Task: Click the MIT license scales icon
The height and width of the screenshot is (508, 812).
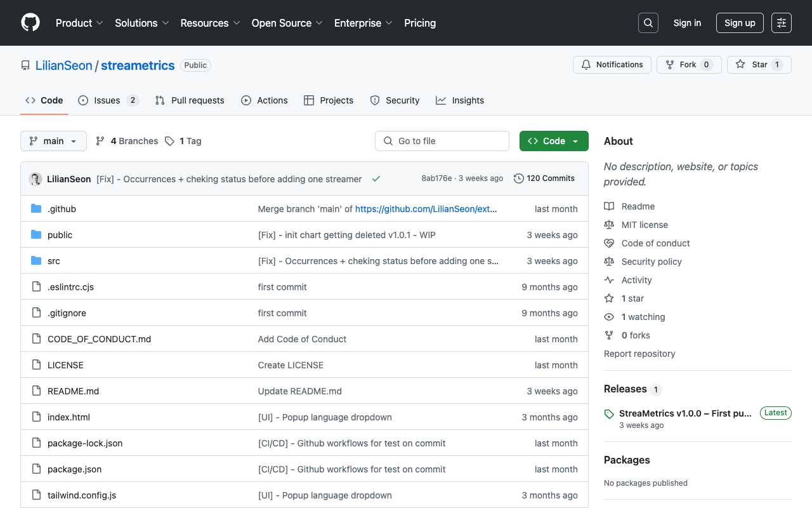Action: [x=608, y=224]
